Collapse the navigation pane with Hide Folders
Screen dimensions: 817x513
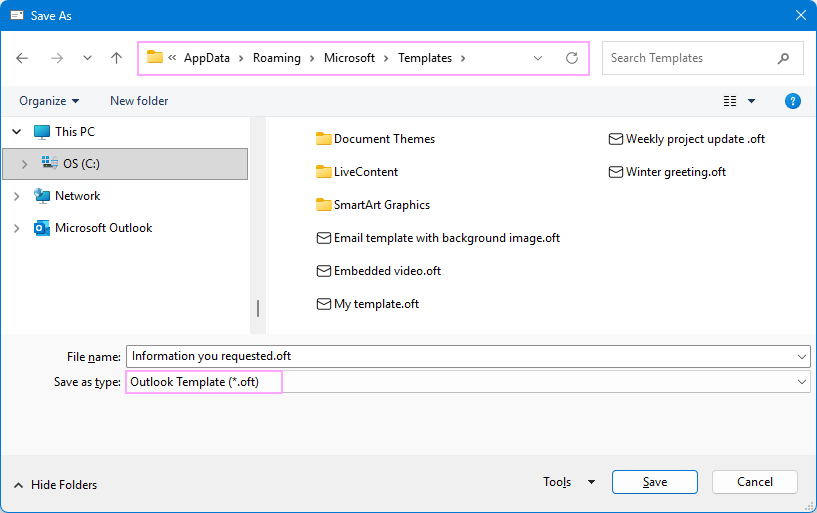pyautogui.click(x=55, y=485)
